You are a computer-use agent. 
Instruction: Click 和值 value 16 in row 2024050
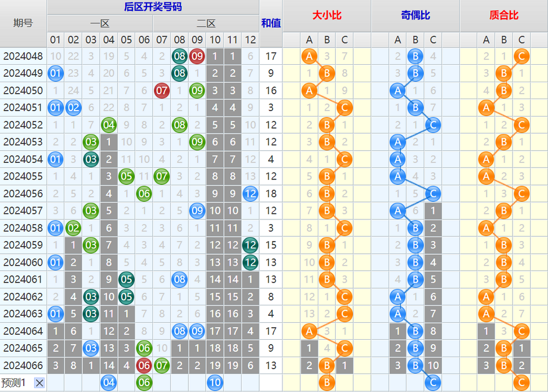click(271, 90)
